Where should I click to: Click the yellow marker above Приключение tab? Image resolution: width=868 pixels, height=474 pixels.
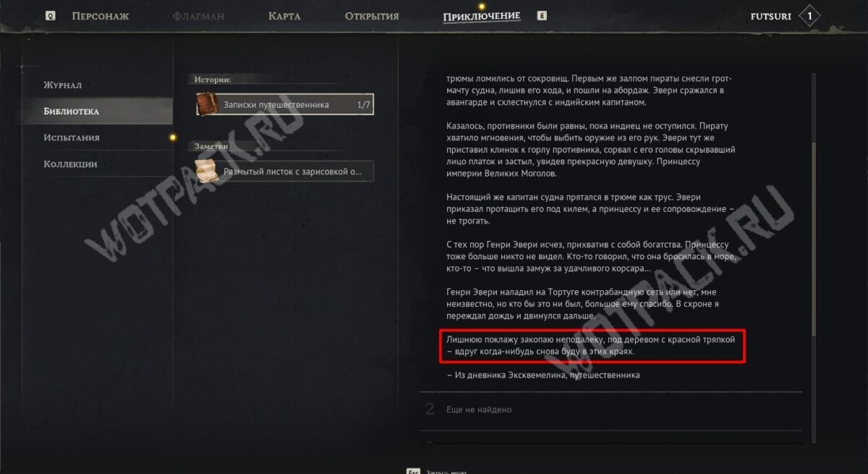click(482, 6)
